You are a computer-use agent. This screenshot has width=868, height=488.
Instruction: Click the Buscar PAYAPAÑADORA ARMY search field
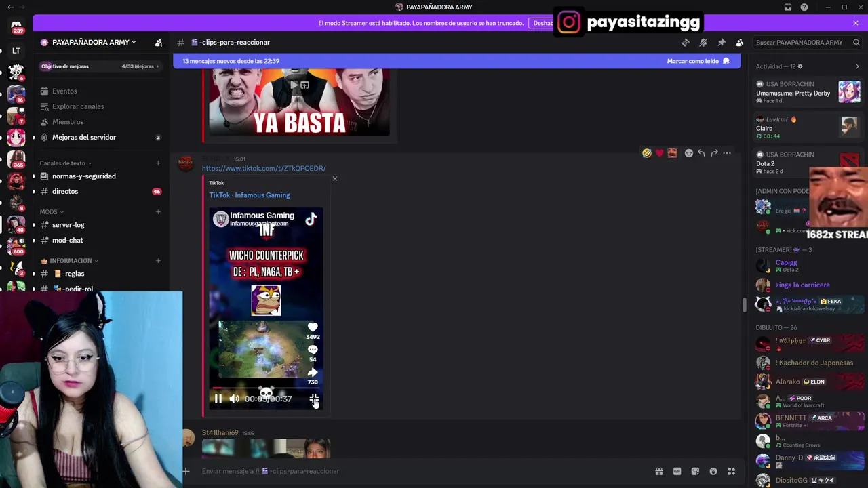click(x=806, y=42)
